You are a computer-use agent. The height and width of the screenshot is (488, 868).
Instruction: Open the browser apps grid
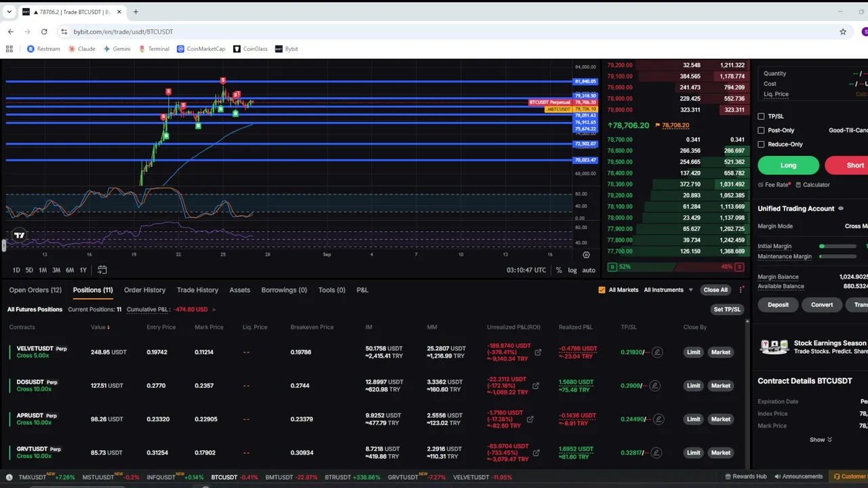[x=9, y=49]
